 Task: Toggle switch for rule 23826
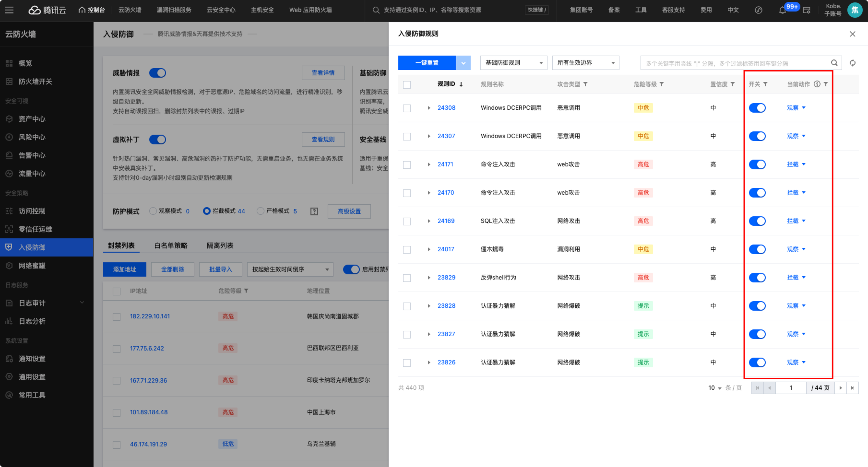pyautogui.click(x=757, y=362)
